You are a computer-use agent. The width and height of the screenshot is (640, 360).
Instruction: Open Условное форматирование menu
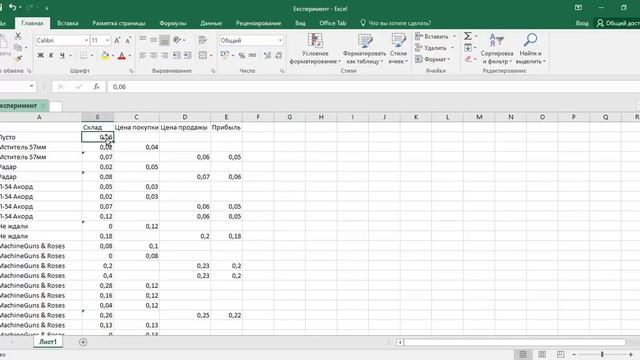315,49
